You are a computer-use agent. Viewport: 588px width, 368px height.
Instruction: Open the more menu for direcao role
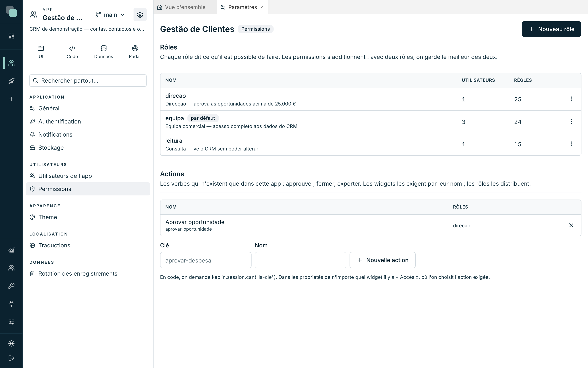pyautogui.click(x=571, y=99)
